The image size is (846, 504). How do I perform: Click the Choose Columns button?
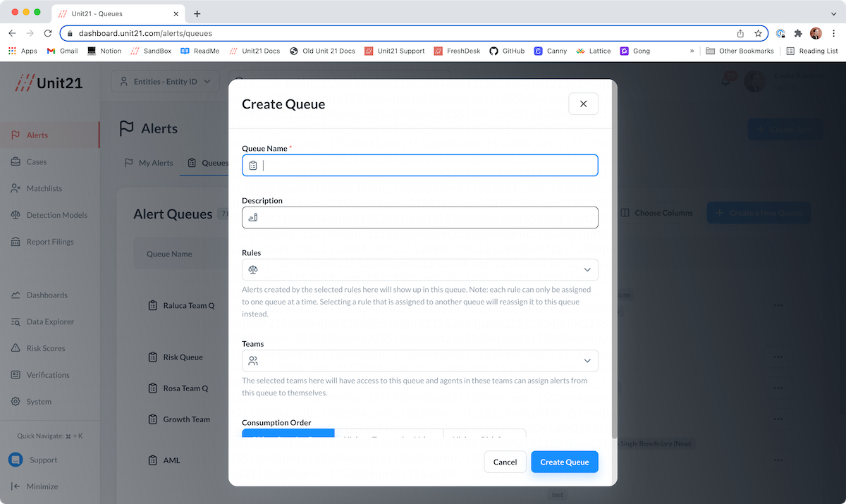(x=656, y=213)
